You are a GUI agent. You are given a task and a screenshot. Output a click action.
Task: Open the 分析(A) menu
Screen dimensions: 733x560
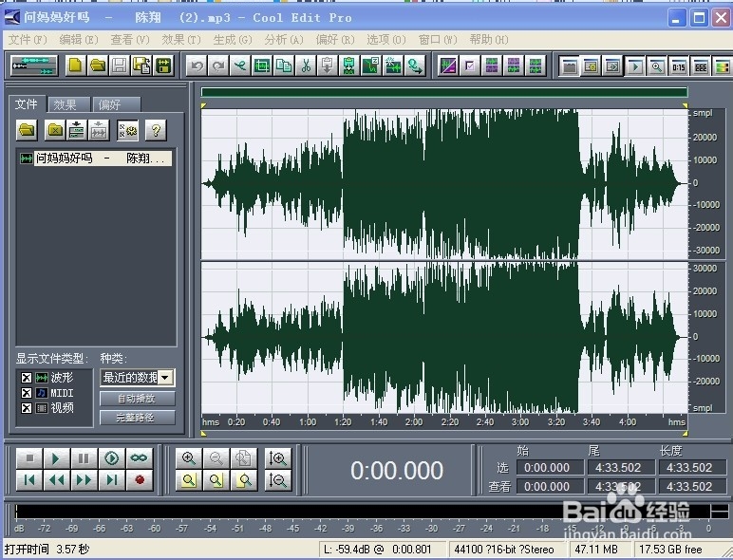[284, 40]
